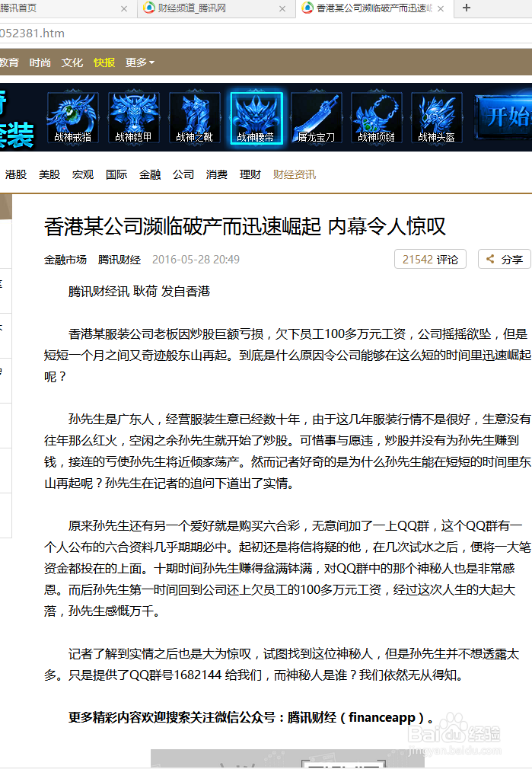
Task: Expand the 更多 dropdown menu
Action: [x=140, y=62]
